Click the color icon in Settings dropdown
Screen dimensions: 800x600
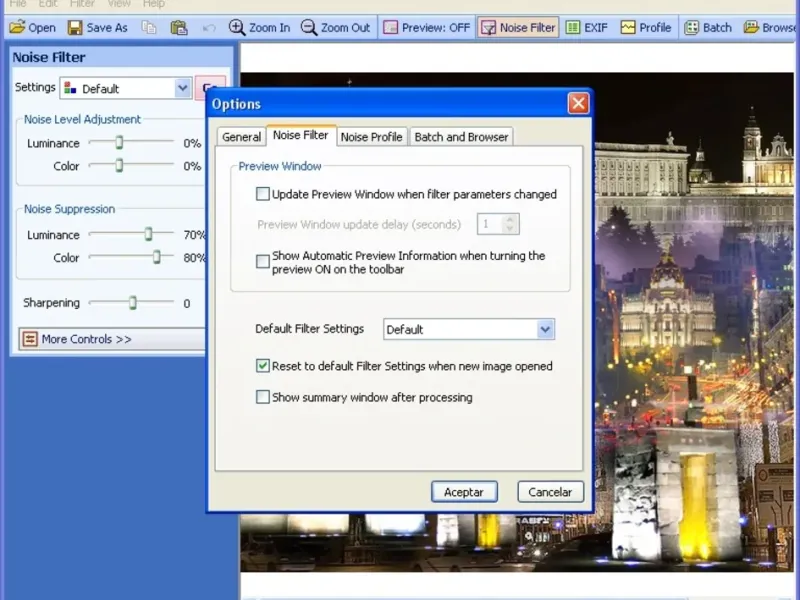[x=70, y=88]
